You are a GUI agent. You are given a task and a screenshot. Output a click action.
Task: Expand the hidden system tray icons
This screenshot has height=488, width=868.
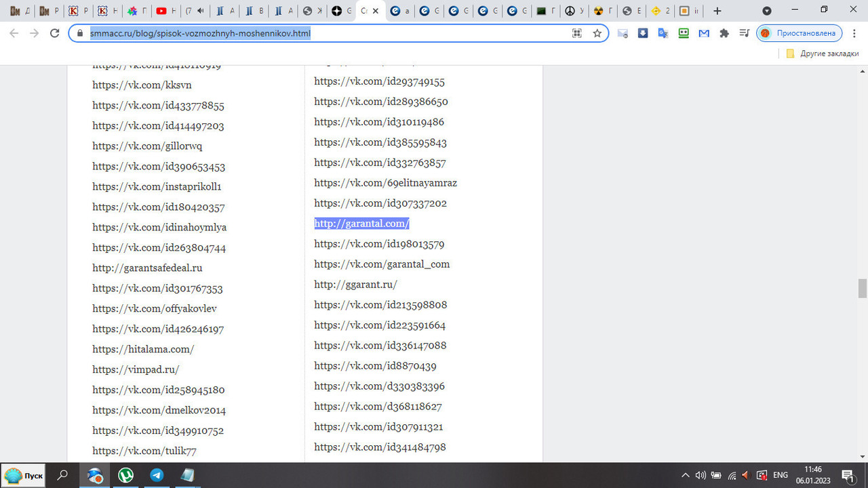[686, 475]
